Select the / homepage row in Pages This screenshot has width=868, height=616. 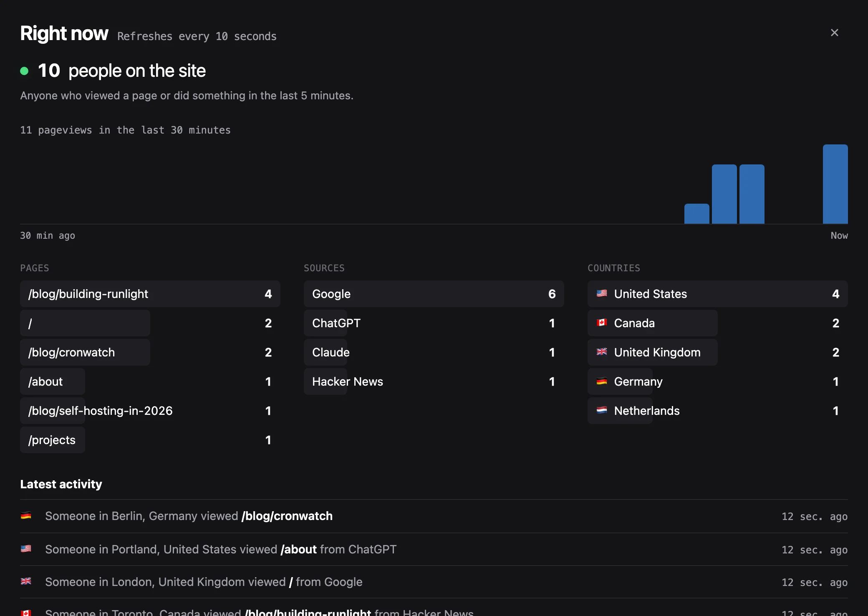pyautogui.click(x=150, y=323)
